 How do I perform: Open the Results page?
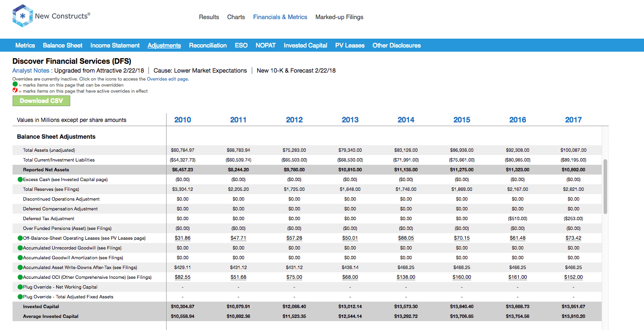tap(209, 17)
